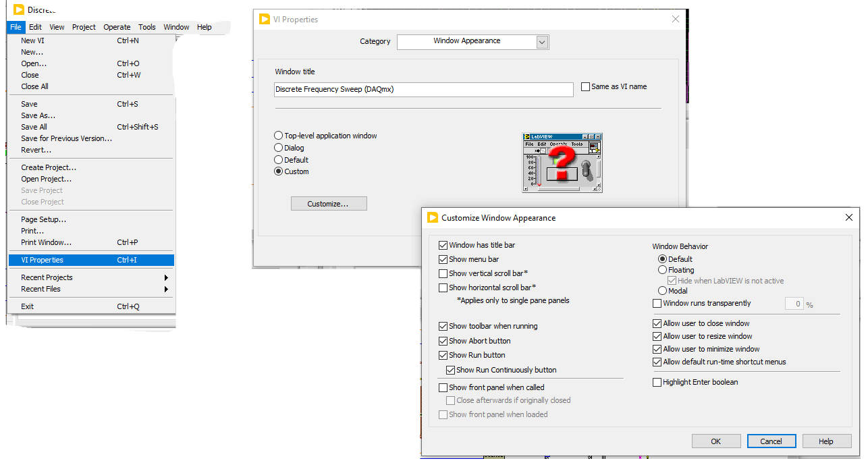Click the LabVIEW icon in VI Properties title bar
868x465 pixels.
coord(264,19)
